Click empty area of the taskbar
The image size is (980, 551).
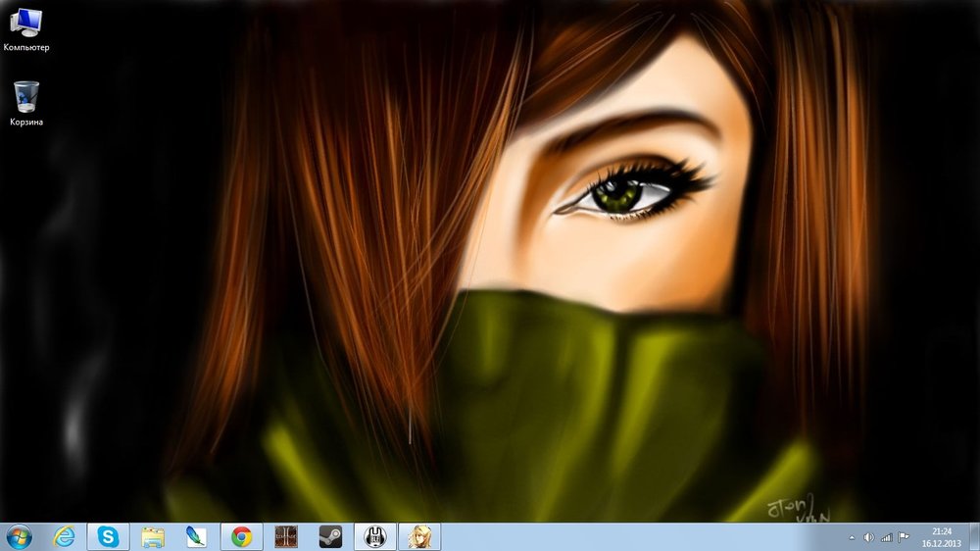coord(637,536)
